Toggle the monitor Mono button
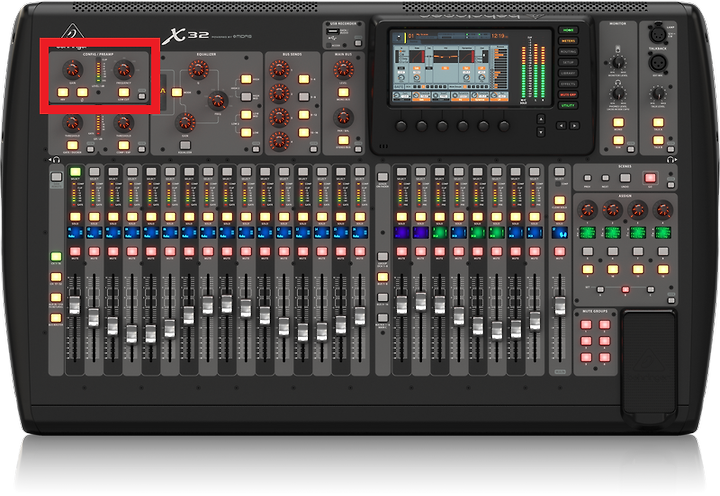720x496 pixels. click(x=619, y=122)
